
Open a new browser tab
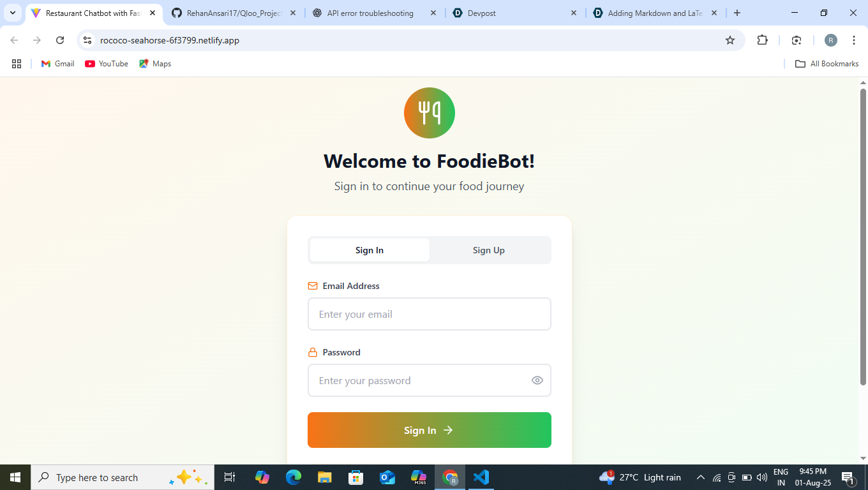(737, 13)
